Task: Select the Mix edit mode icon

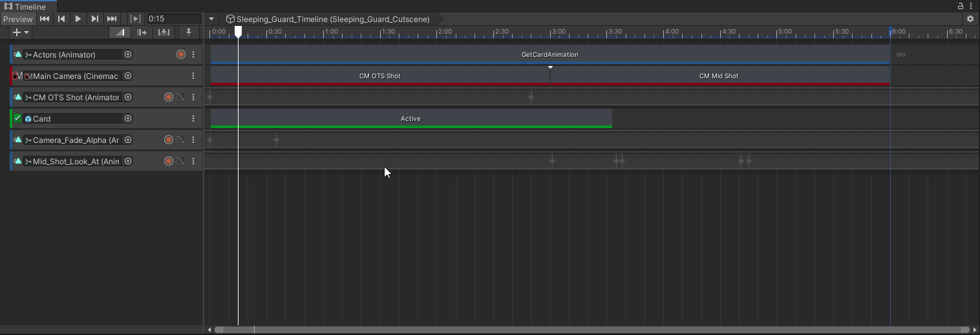Action: tap(120, 32)
